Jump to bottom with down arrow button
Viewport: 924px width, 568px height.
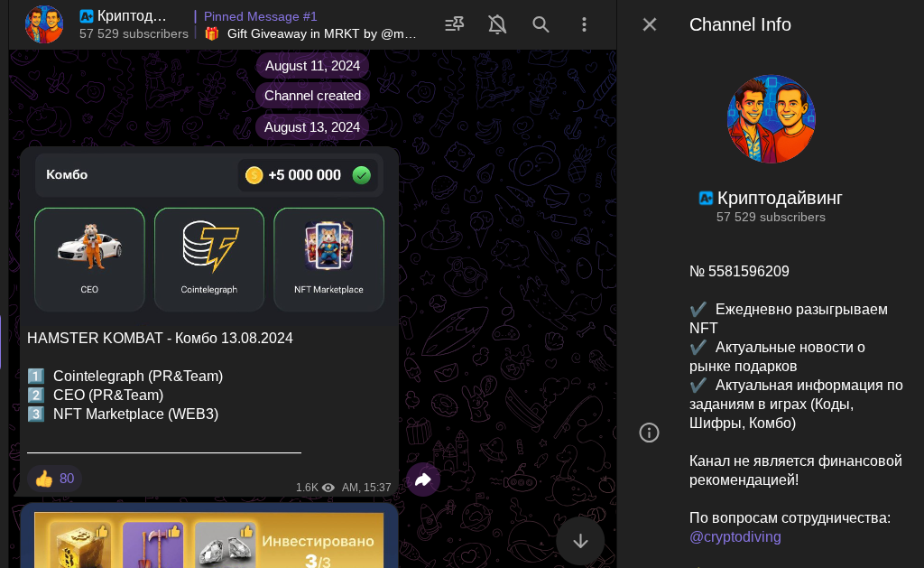(x=580, y=541)
